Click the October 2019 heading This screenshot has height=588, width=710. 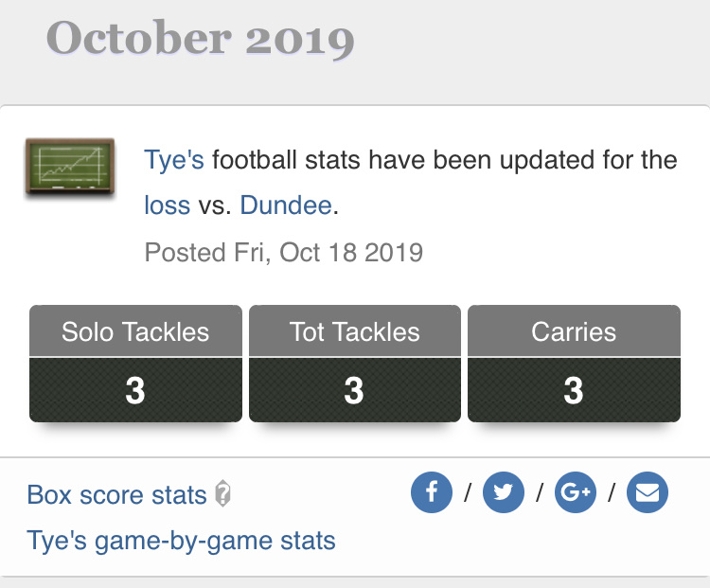tap(201, 39)
